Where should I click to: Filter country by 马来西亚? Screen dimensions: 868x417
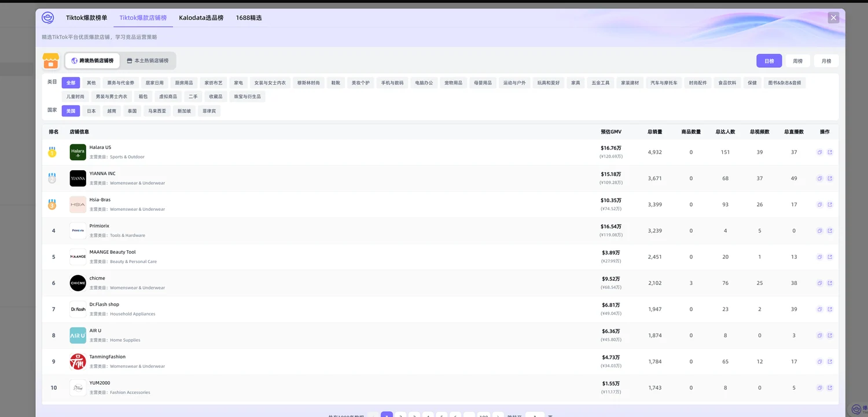157,111
